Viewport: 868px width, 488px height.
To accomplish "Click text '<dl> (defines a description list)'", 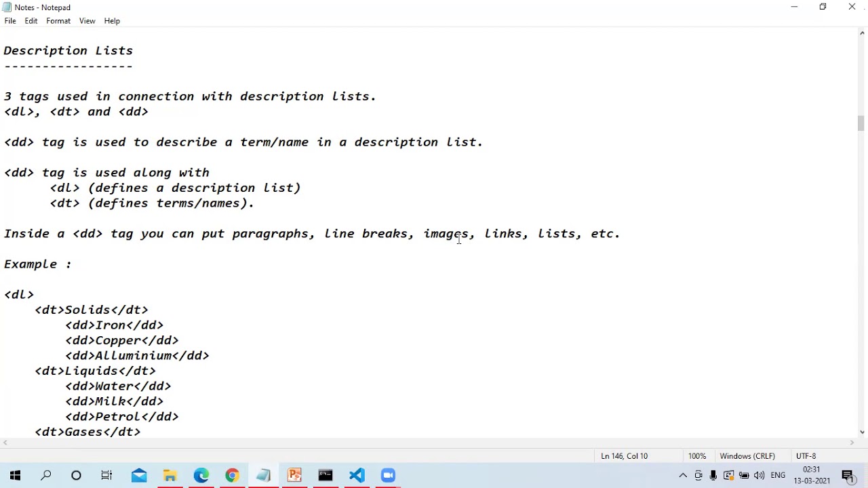I will click(x=175, y=188).
